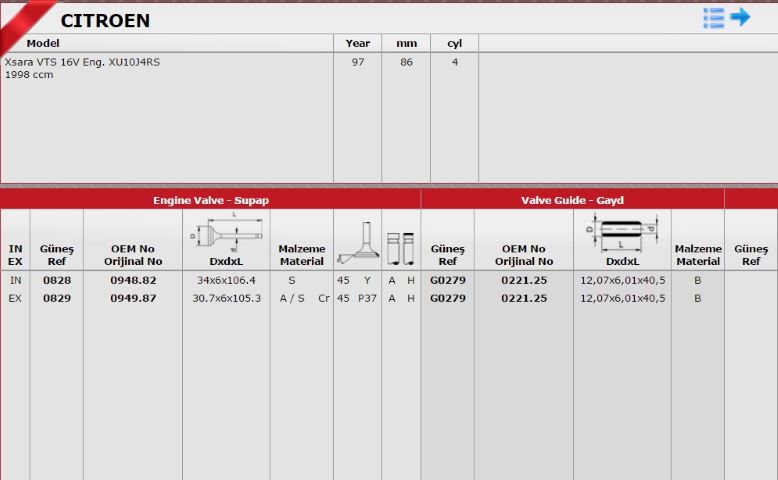
Task: Click the cyl column header
Action: point(454,43)
